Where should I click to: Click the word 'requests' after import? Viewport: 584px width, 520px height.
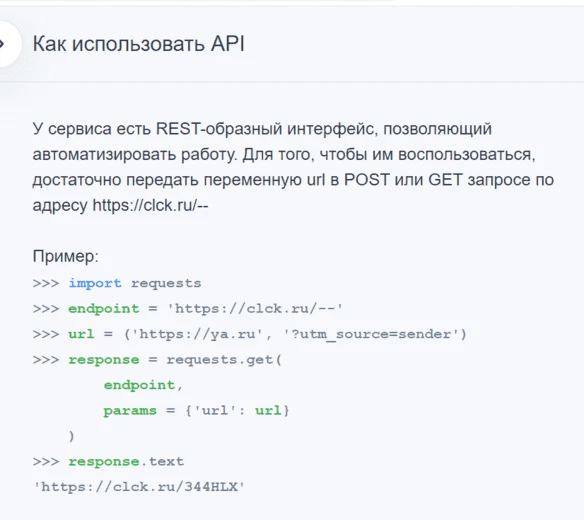click(166, 283)
